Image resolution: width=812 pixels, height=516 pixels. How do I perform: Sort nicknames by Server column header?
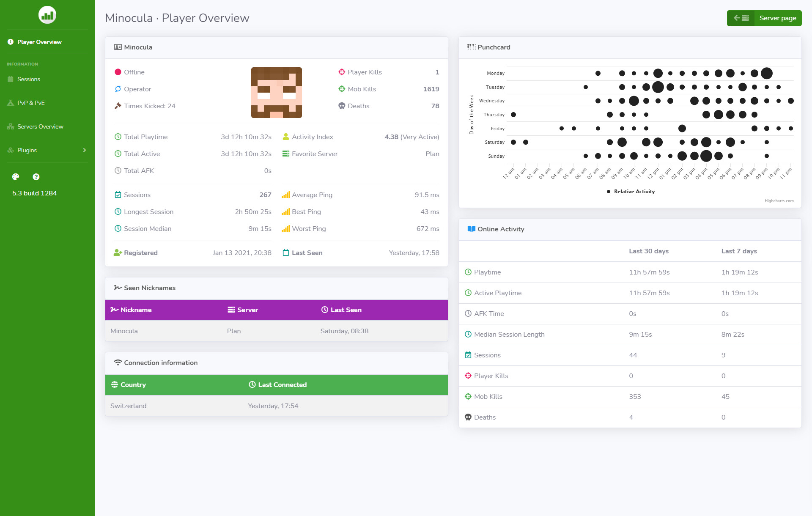coord(247,310)
